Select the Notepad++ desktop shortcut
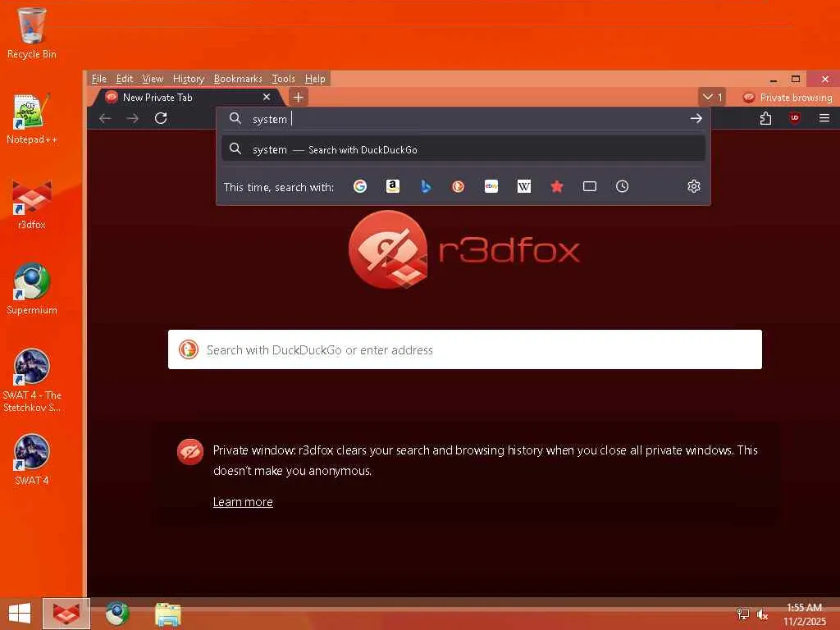The height and width of the screenshot is (630, 840). pyautogui.click(x=32, y=119)
